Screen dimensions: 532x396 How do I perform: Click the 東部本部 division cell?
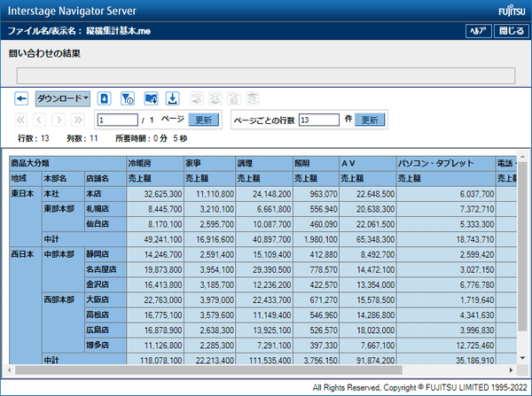click(63, 217)
